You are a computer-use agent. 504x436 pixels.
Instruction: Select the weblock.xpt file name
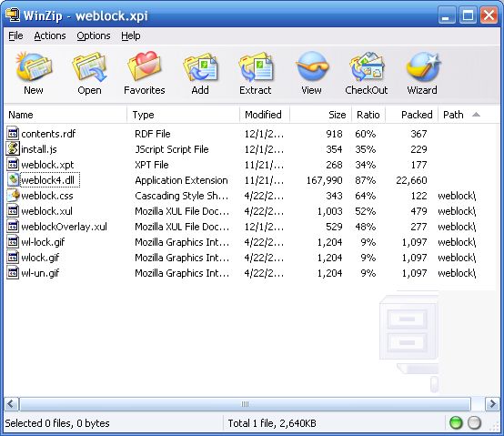coord(47,165)
